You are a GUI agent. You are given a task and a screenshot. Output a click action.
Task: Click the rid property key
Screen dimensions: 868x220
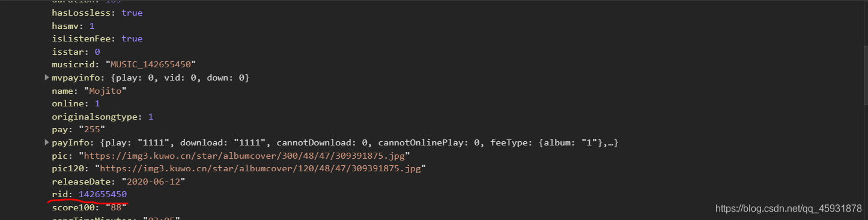(61, 195)
